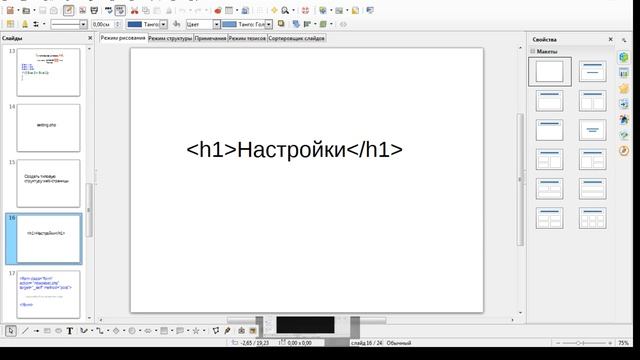Switch to Примечания tab
This screenshot has width=640, height=360.
[x=210, y=38]
